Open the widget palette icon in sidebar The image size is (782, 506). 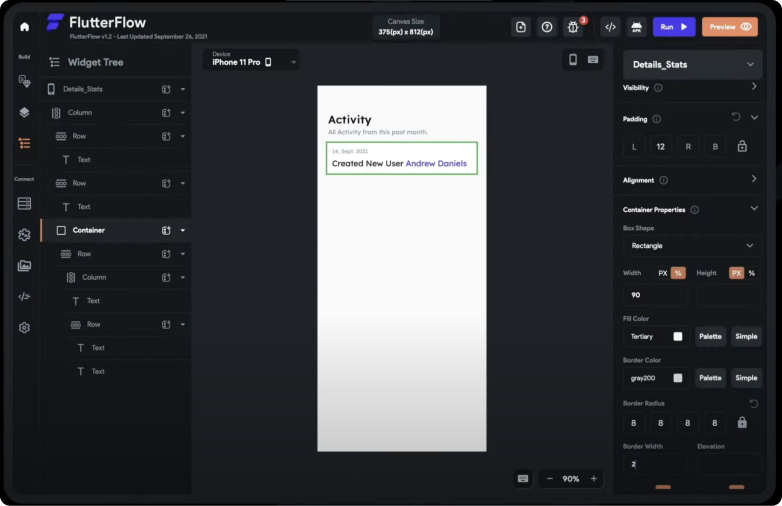click(x=24, y=81)
